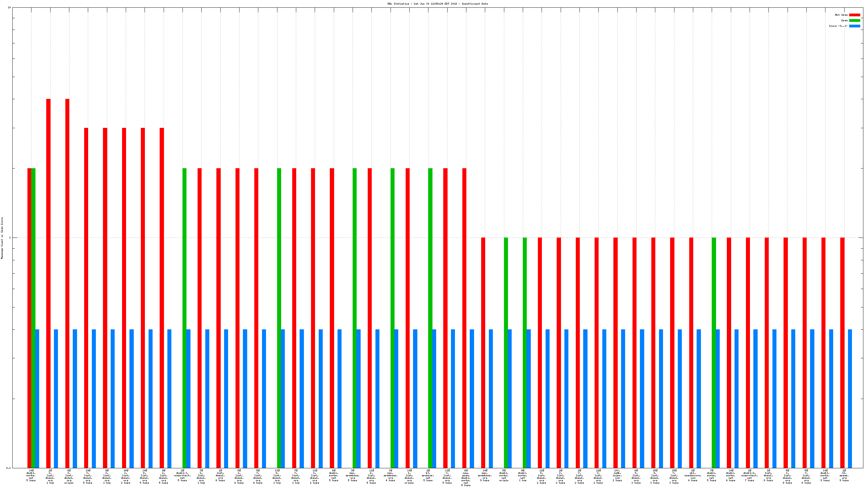Click the dnsbl-1.uceprotect.net 5 hops label
The image size is (868, 488).
click(x=182, y=475)
